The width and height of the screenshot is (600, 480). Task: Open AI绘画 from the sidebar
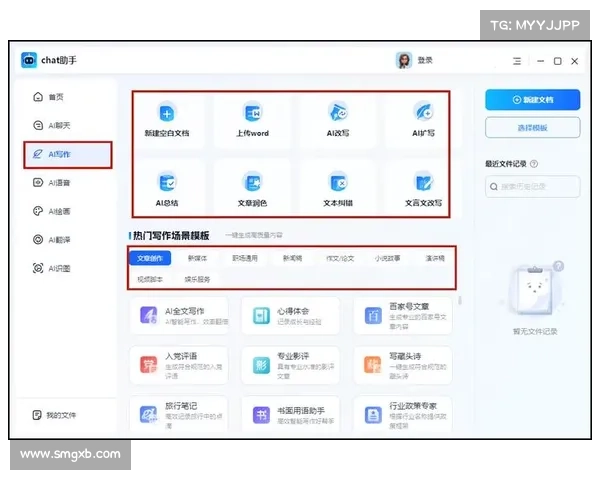point(61,211)
